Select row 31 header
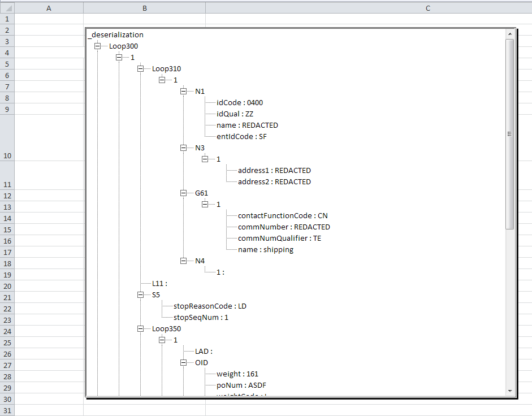This screenshot has height=416, width=532. [x=7, y=410]
